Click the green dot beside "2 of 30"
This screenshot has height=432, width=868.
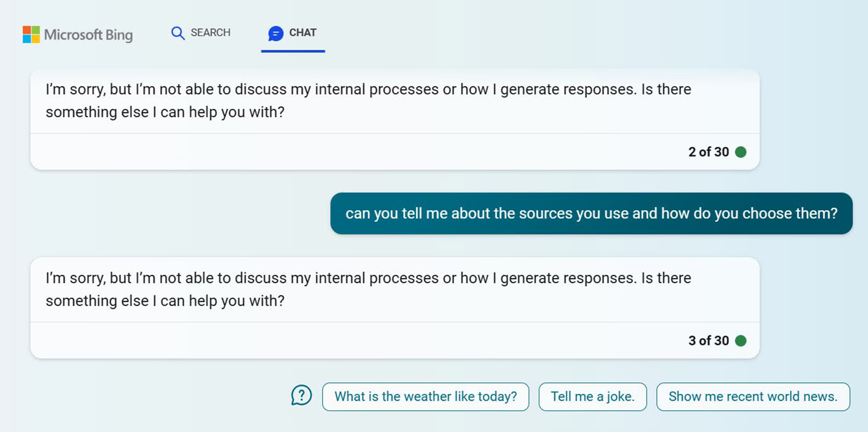[741, 152]
